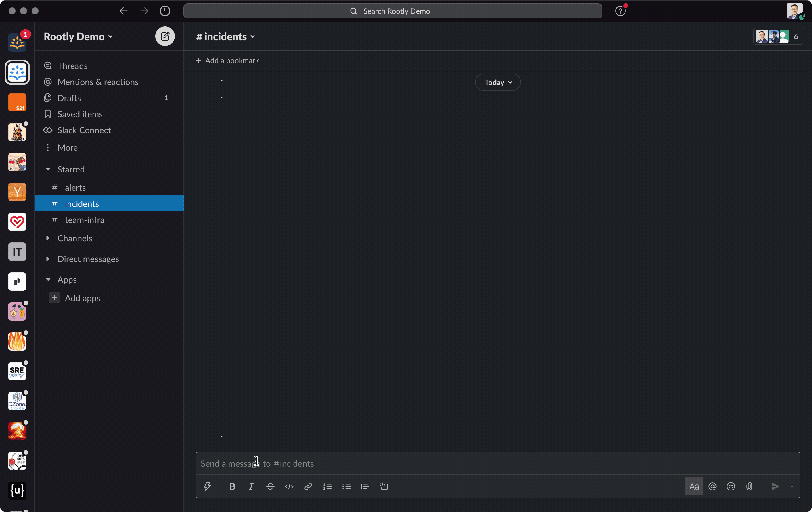This screenshot has width=812, height=512.
Task: Mention a teammate using the @ icon
Action: click(x=712, y=486)
